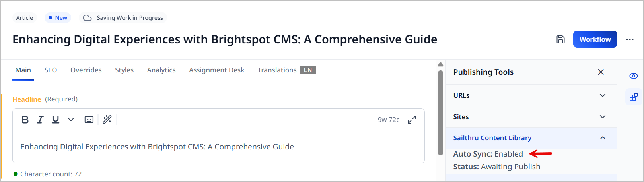644x182 pixels.
Task: Toggle italic formatting in Headline
Action: tap(40, 120)
